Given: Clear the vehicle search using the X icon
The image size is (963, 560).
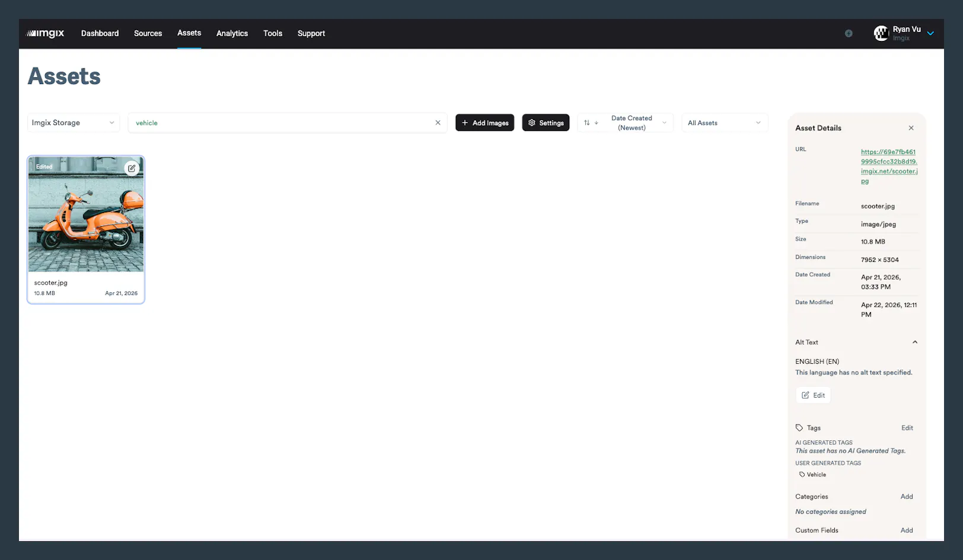Looking at the screenshot, I should [x=438, y=123].
